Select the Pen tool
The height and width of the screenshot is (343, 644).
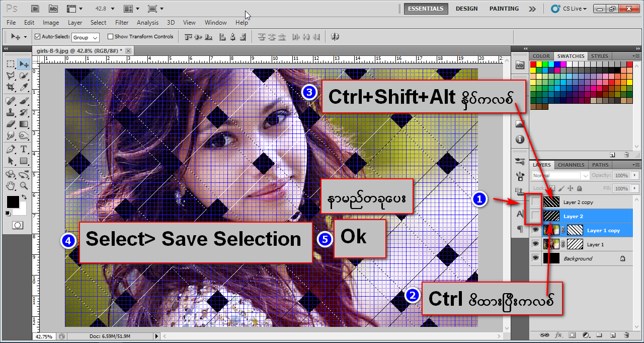pyautogui.click(x=11, y=149)
